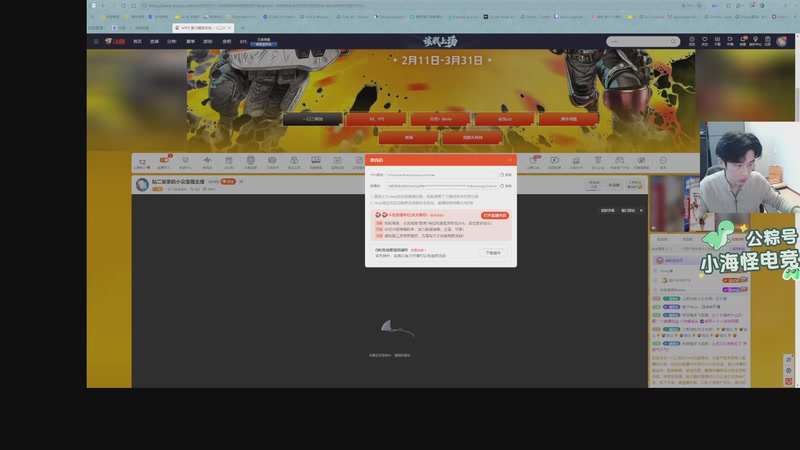Screen dimensions: 800x450
Task: Open the 直播 nav item
Action: pyautogui.click(x=154, y=42)
